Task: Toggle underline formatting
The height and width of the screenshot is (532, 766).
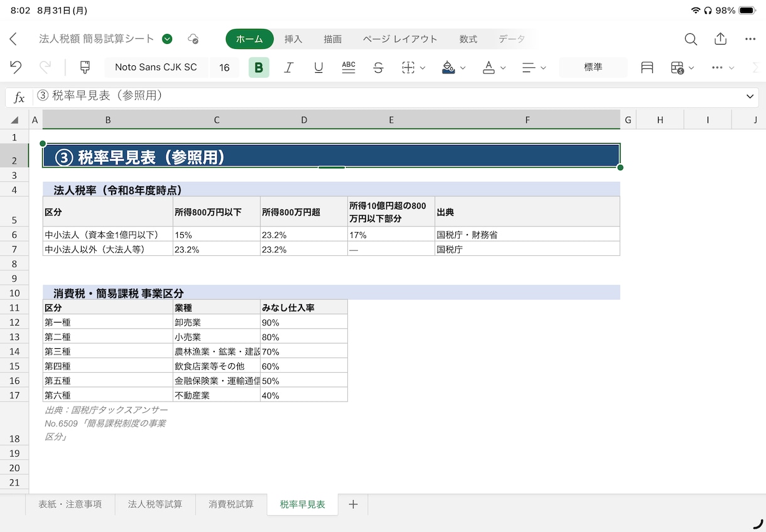Action: click(318, 68)
